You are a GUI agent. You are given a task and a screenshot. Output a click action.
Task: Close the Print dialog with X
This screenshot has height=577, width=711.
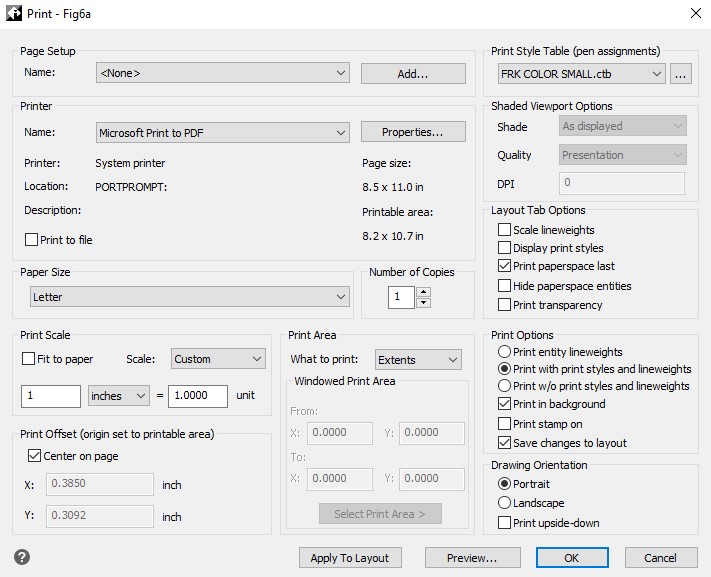click(x=696, y=13)
